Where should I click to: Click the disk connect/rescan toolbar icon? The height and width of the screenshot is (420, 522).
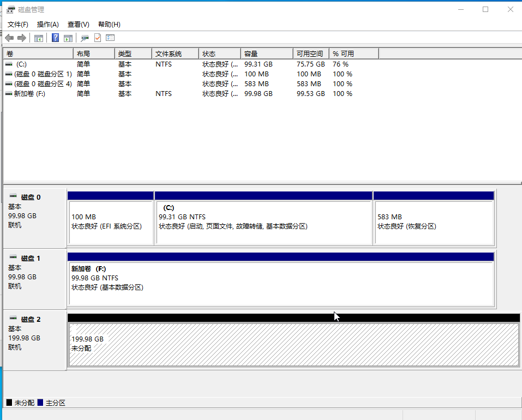point(85,38)
